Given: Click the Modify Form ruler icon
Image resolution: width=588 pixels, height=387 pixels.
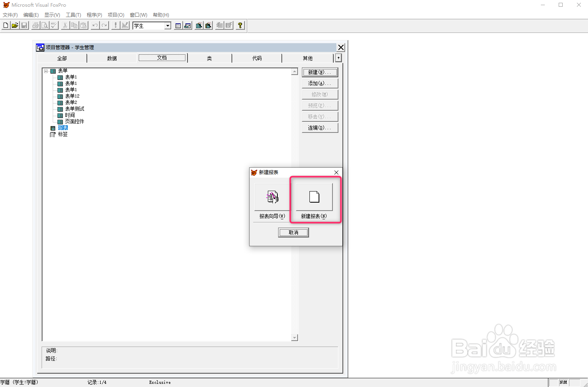Looking at the screenshot, I should click(125, 25).
